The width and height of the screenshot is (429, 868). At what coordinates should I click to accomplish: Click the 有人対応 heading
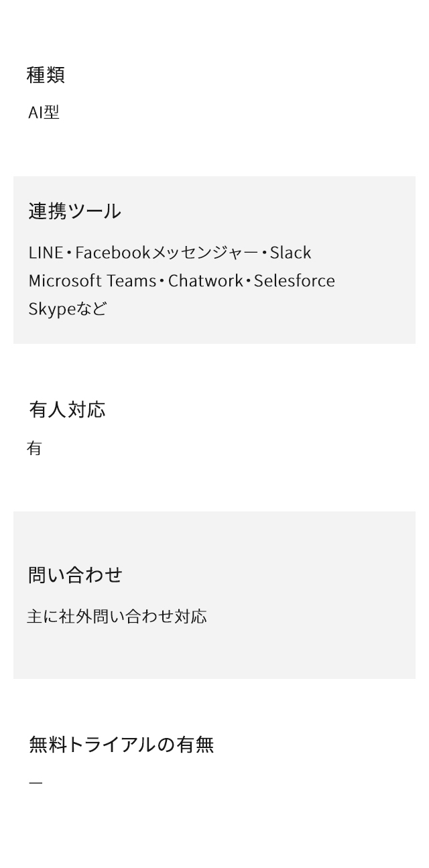click(67, 410)
